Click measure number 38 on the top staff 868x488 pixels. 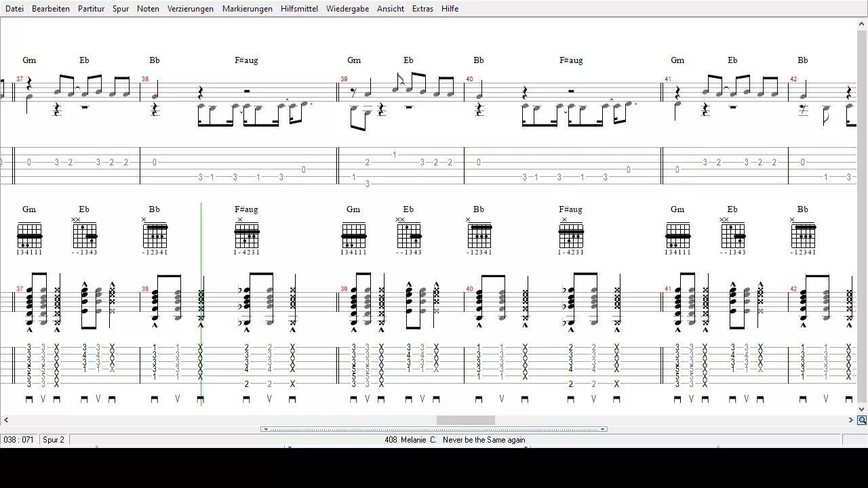[x=145, y=79]
